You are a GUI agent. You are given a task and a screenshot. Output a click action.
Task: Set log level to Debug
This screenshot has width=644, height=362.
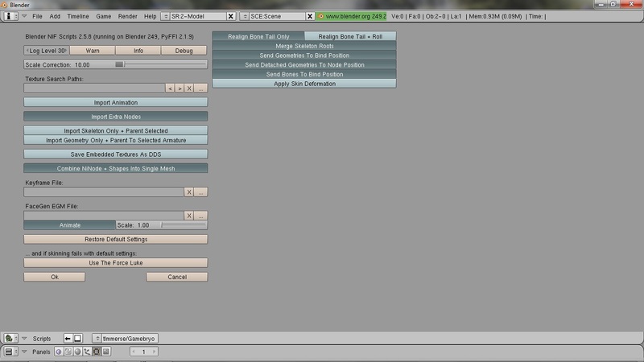click(x=184, y=51)
